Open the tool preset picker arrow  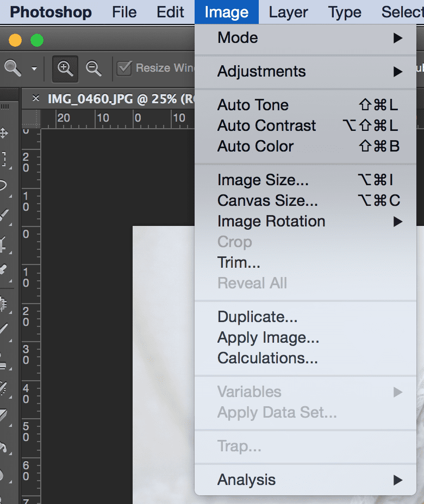[x=34, y=68]
